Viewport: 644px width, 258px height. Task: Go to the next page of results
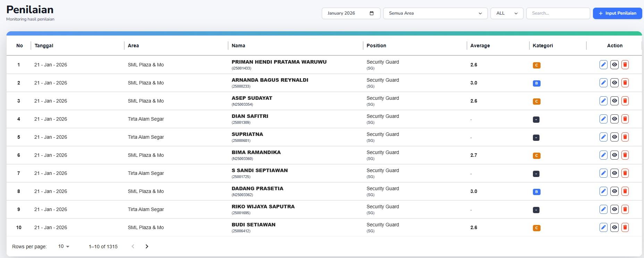[147, 247]
